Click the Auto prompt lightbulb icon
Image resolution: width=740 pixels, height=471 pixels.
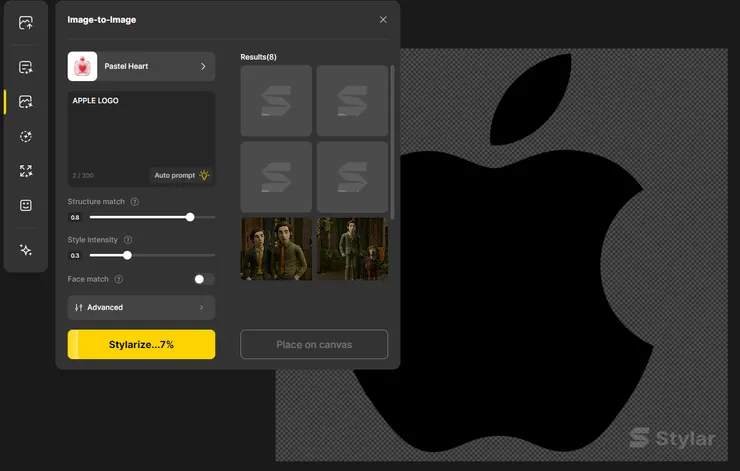[x=204, y=175]
